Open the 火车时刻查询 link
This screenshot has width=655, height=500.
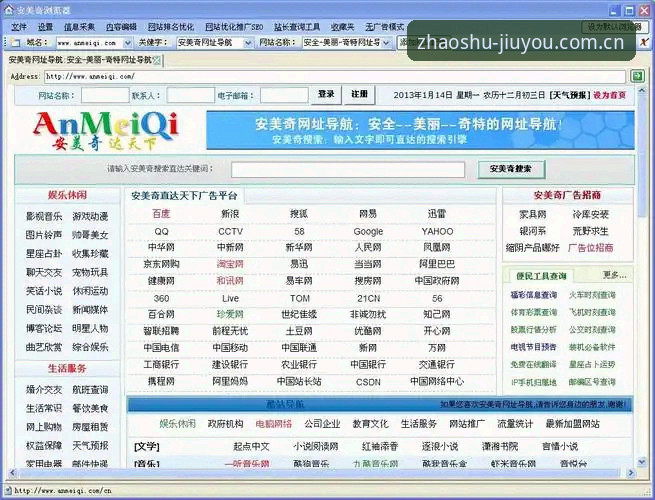592,295
